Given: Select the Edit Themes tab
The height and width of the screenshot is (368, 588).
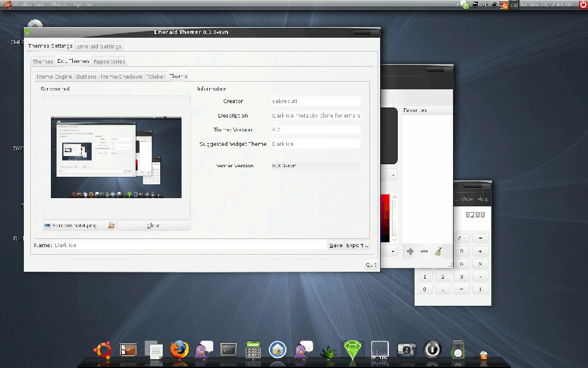Looking at the screenshot, I should (73, 61).
